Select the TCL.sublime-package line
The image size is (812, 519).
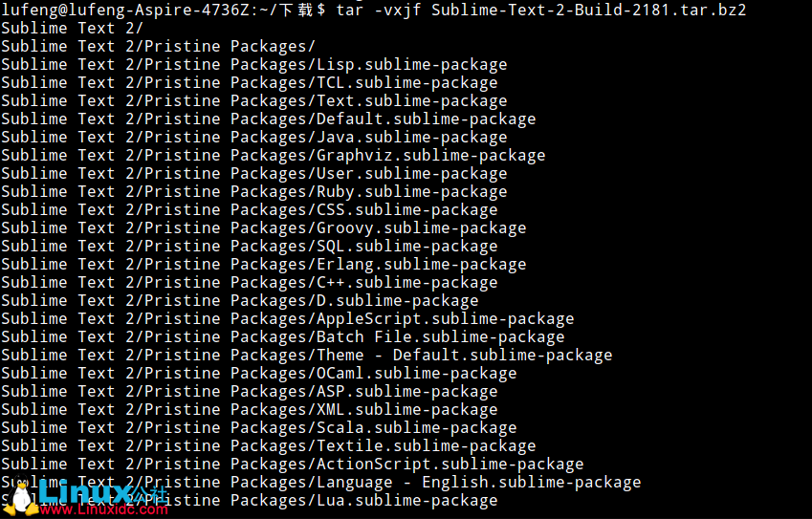click(406, 82)
